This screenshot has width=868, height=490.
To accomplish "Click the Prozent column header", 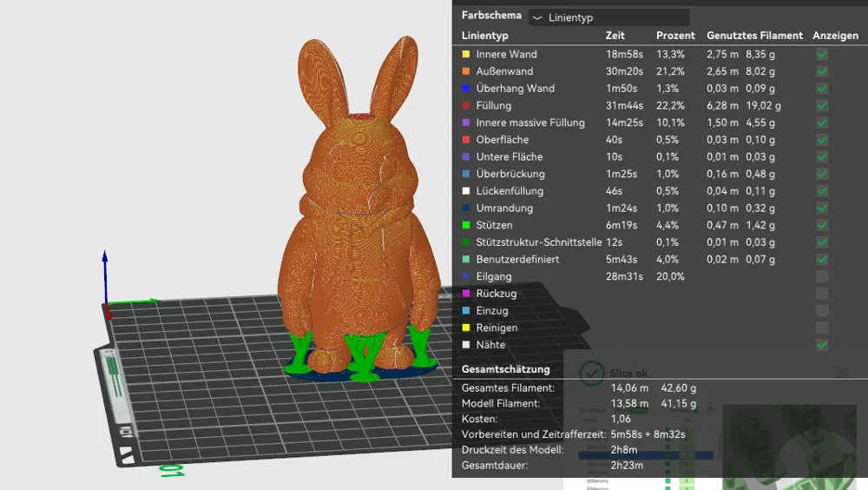I will coord(675,36).
